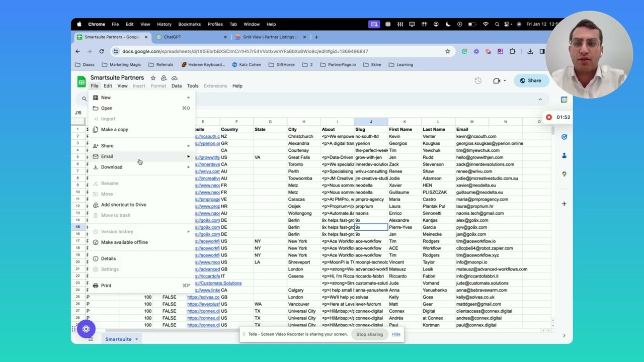
Task: Choose Print from File menu
Action: [141, 286]
